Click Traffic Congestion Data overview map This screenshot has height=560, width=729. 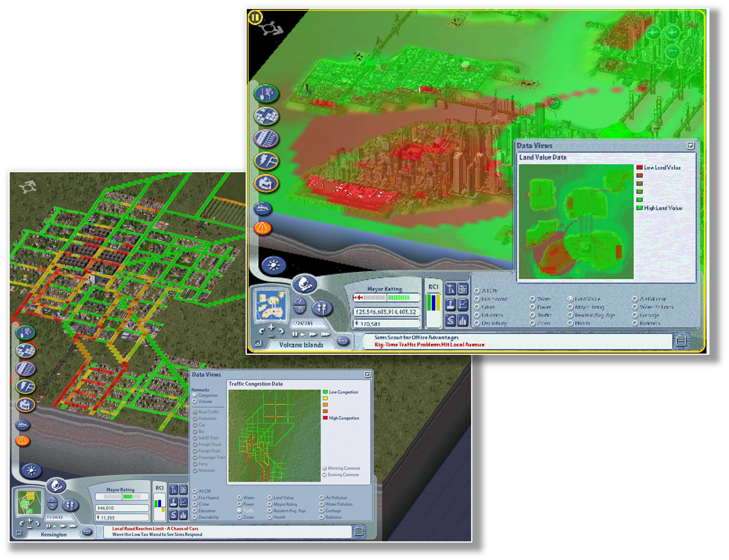(274, 436)
